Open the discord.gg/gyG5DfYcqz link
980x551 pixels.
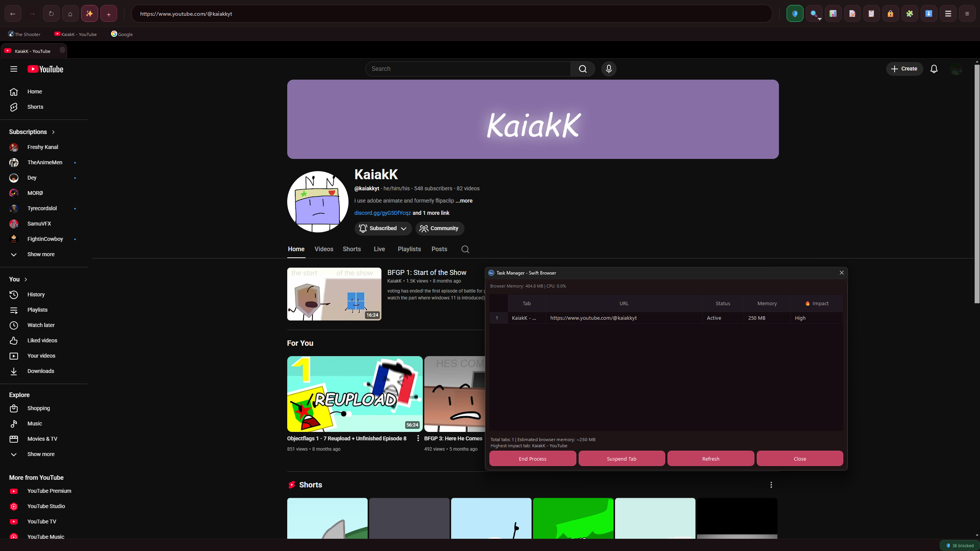[x=382, y=213]
